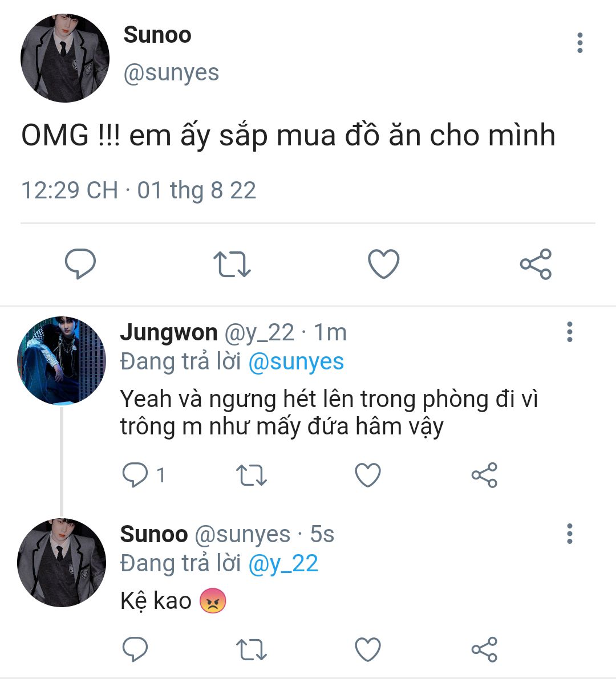Share the main tweet by Sunoo
Screen dimensions: 616x679
536,264
